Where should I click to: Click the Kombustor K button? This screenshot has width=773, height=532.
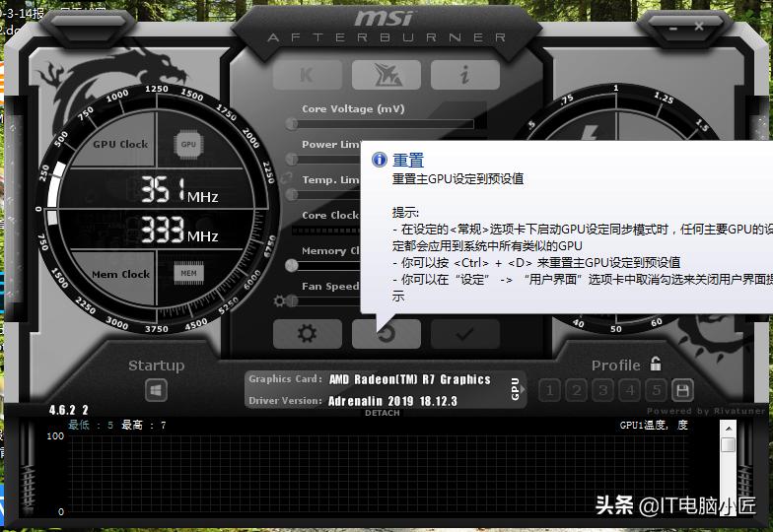point(308,75)
